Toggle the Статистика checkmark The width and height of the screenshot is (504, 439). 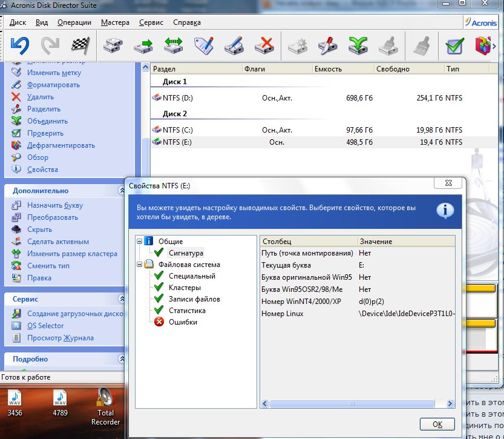159,310
